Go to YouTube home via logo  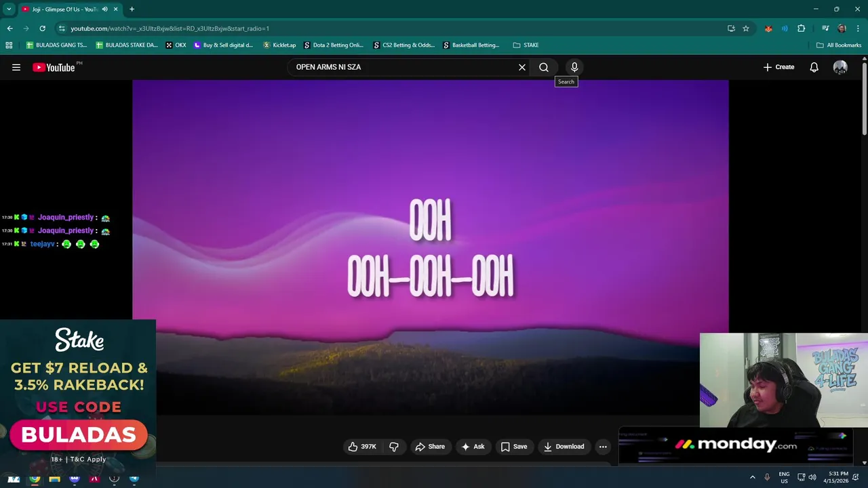point(54,67)
